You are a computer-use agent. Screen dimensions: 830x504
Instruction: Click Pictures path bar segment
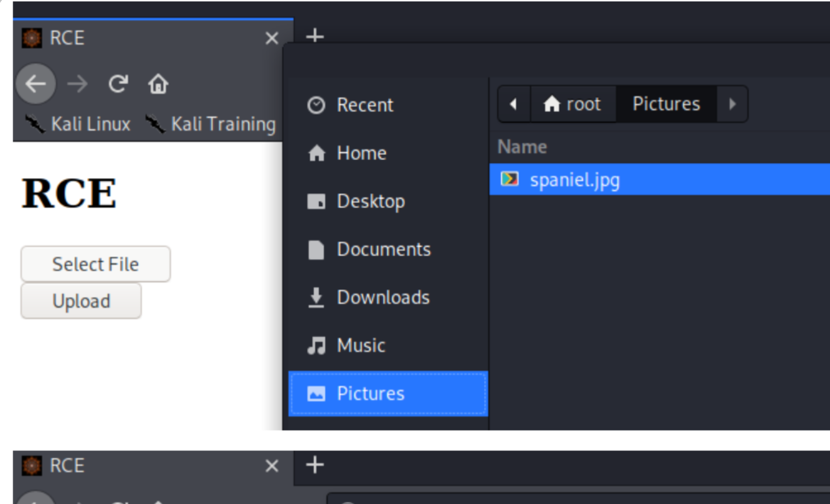click(666, 104)
